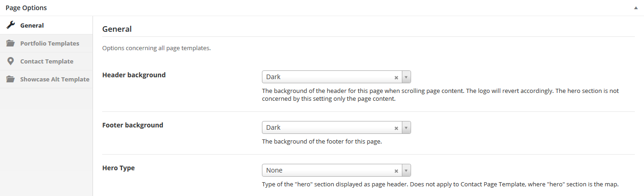Click the Hero Type field label
Viewport: 644px width, 196px height.
point(118,168)
